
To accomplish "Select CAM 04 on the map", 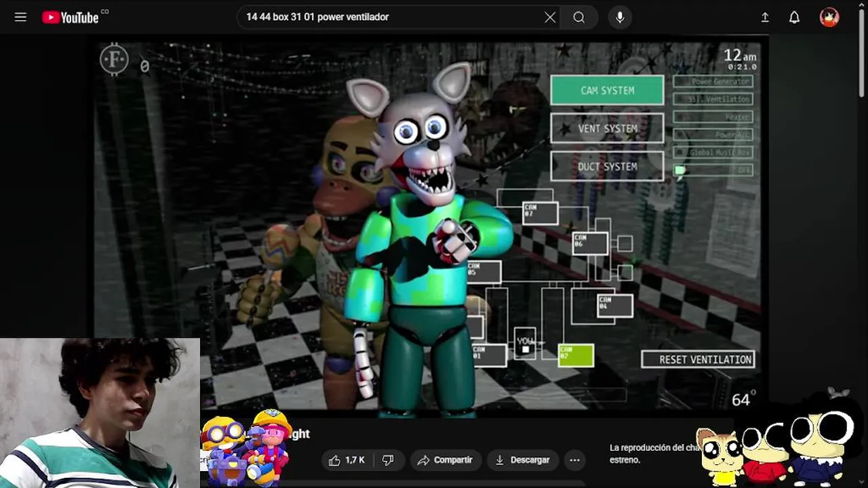I will point(615,306).
